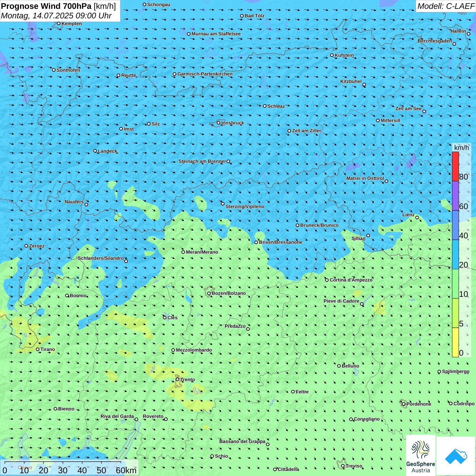The width and height of the screenshot is (476, 476).
Task: Click the Zell am See marker
Action: [424, 111]
